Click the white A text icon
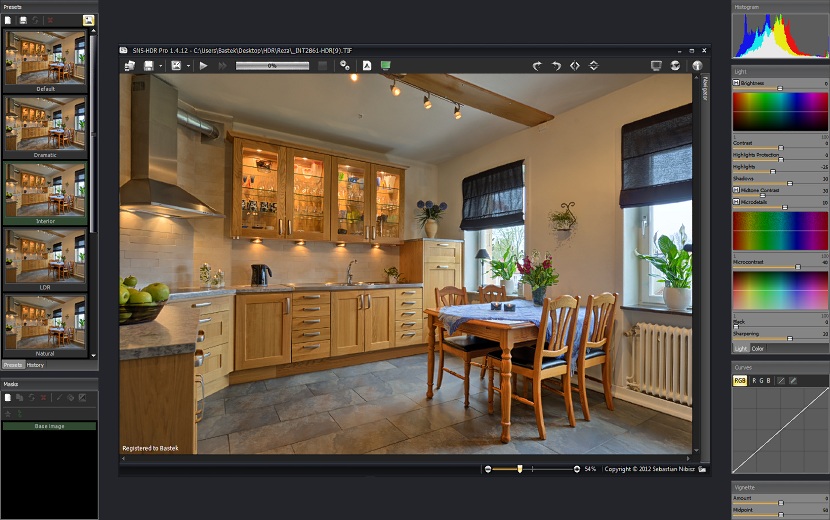 [367, 66]
